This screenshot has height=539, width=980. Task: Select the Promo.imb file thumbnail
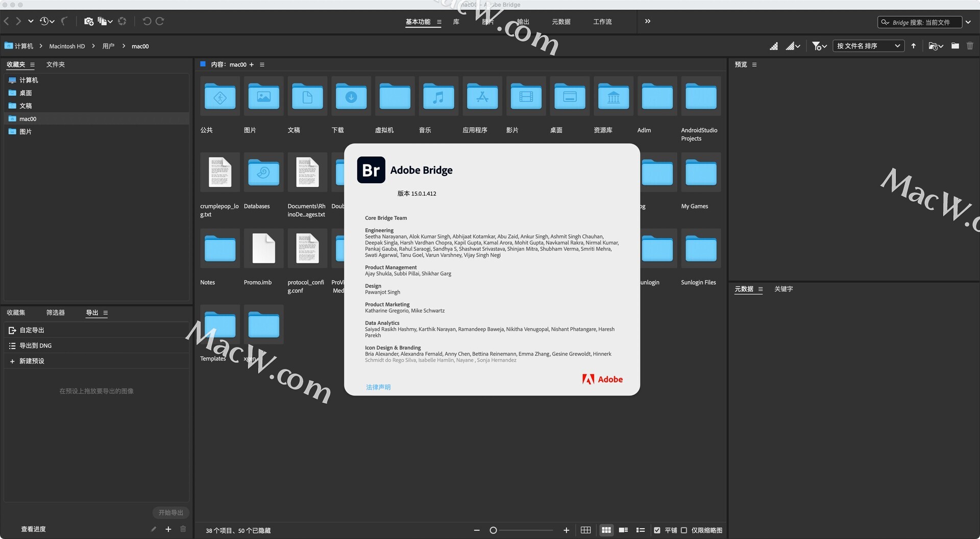click(x=263, y=249)
